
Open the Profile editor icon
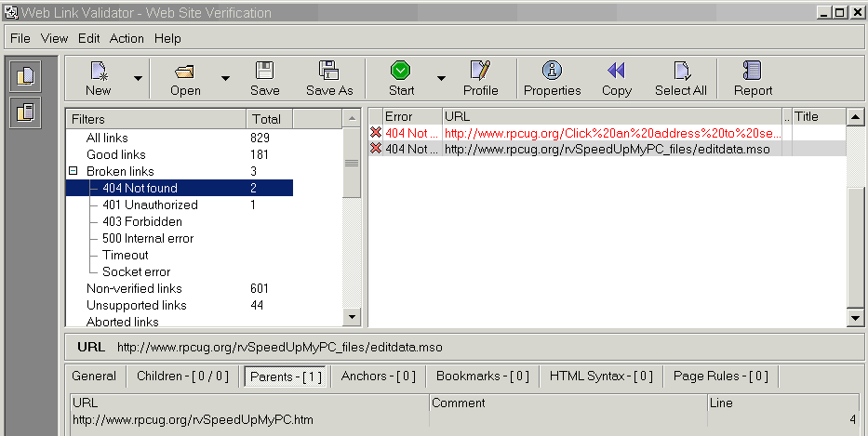tap(480, 71)
